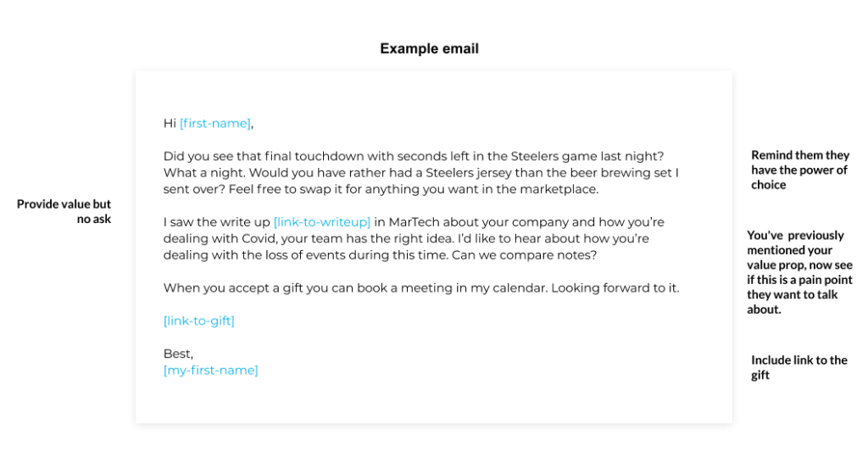
Task: Click the "Provide value but no ask" annotation
Action: coord(64,211)
